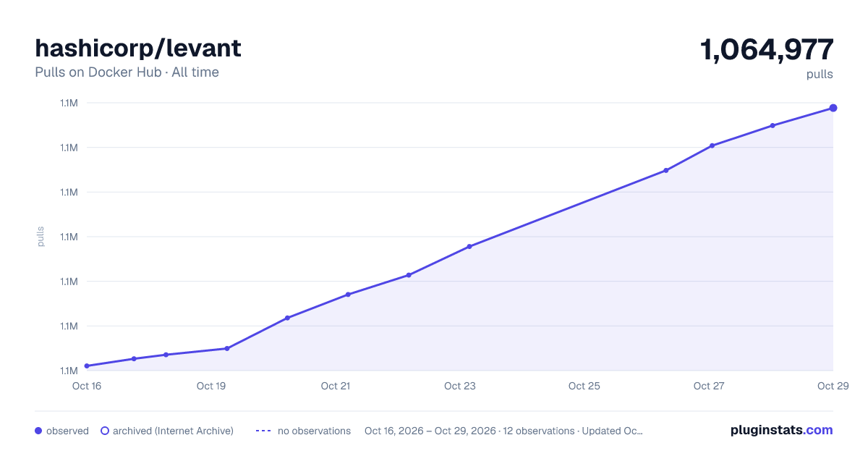The image size is (868, 456).
Task: Click the Oct 16, 2026 – Oct 29, 2026 range text
Action: [x=430, y=431]
